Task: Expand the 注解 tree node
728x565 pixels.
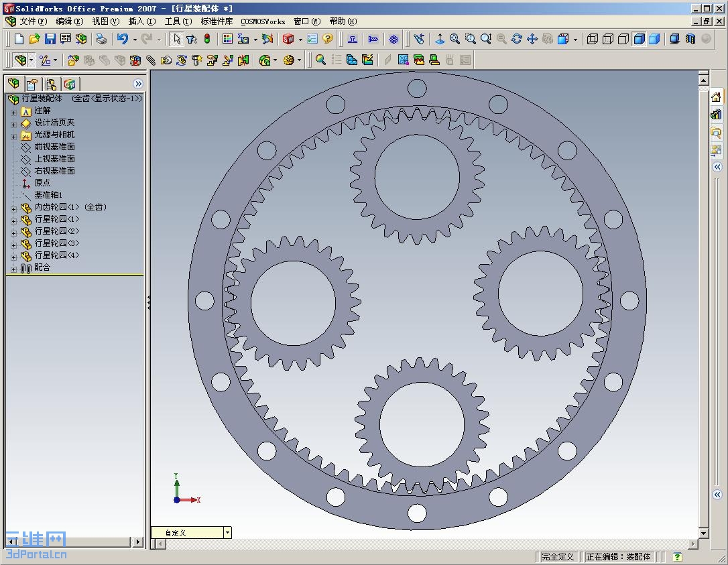Action: 13,113
